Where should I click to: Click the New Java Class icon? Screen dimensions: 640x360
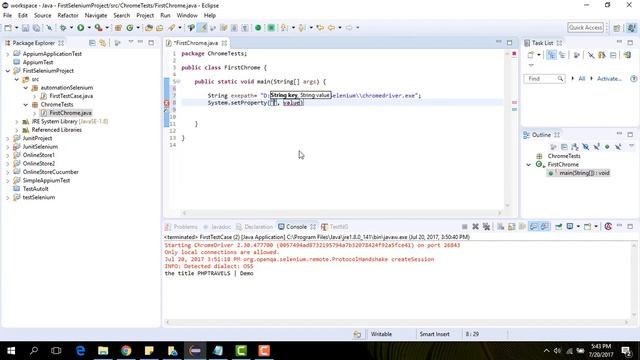point(130,28)
